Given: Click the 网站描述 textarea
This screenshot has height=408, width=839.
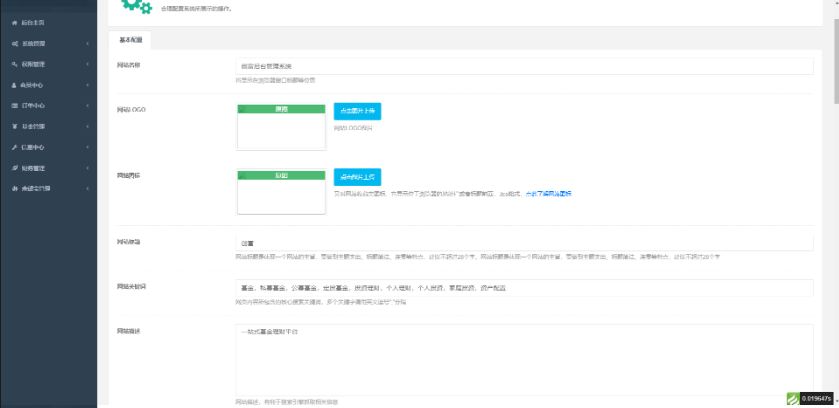Looking at the screenshot, I should tap(524, 360).
